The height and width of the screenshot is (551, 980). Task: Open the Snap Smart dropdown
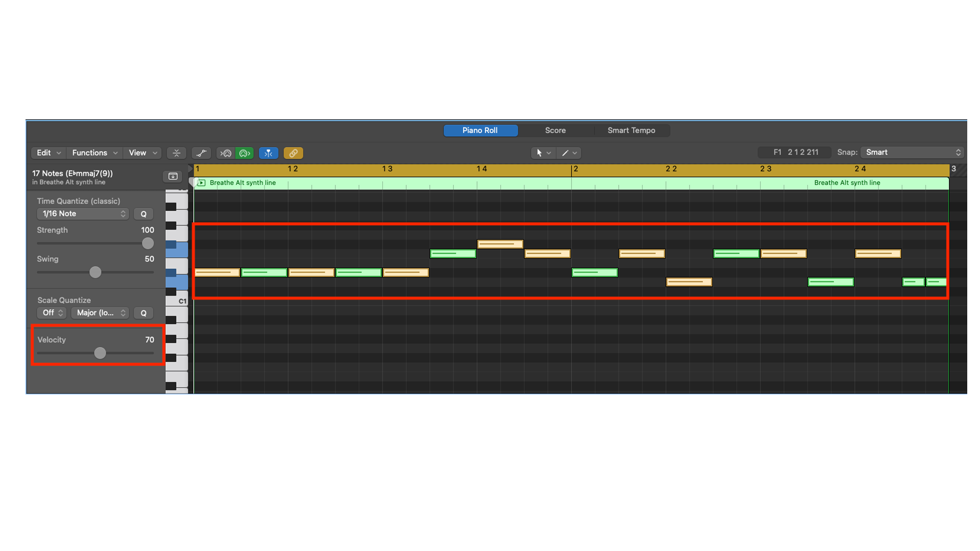pos(912,153)
